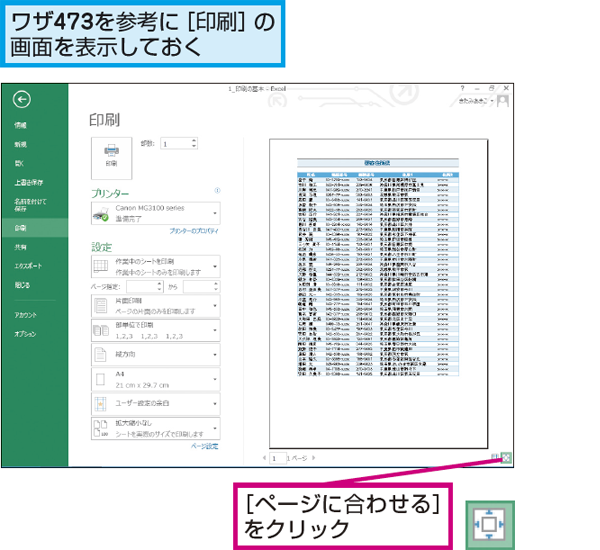Go to the next preview page arrow
Viewport: 600px width, 550px height.
click(x=314, y=458)
